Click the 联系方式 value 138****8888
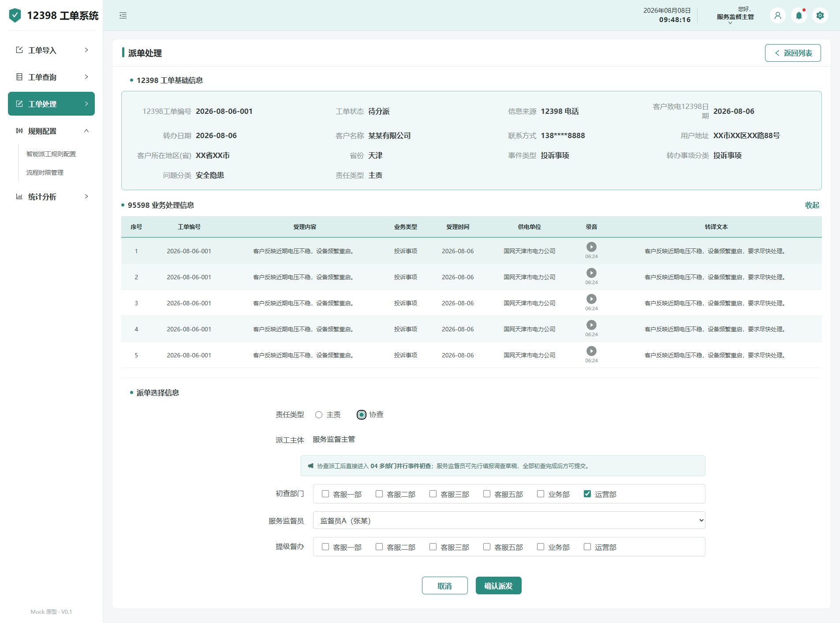 click(563, 135)
